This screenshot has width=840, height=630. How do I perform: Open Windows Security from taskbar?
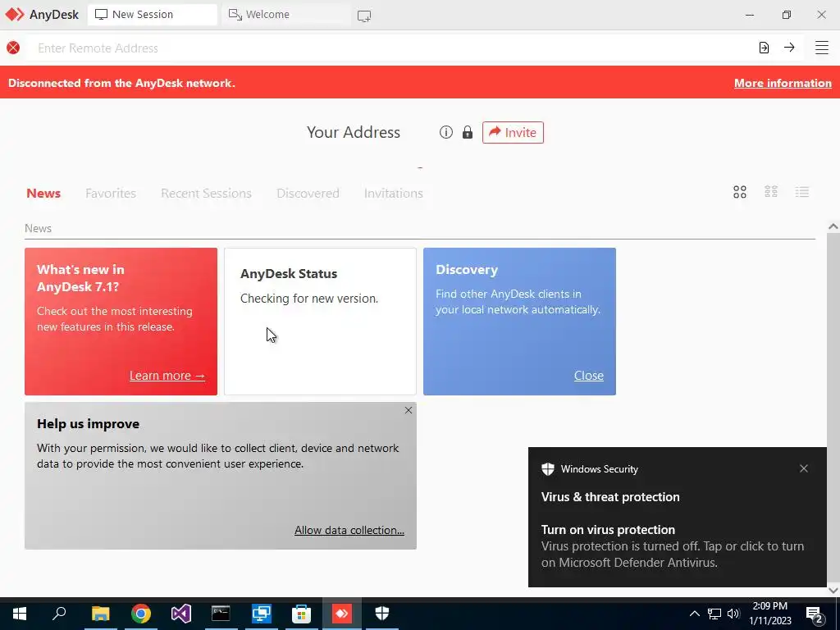point(382,614)
